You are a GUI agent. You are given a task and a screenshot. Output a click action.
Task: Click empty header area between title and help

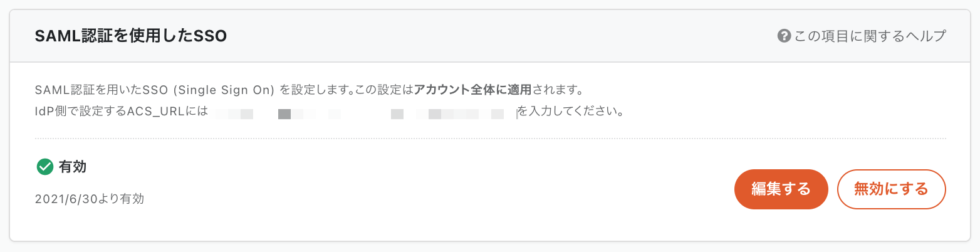[x=501, y=36]
